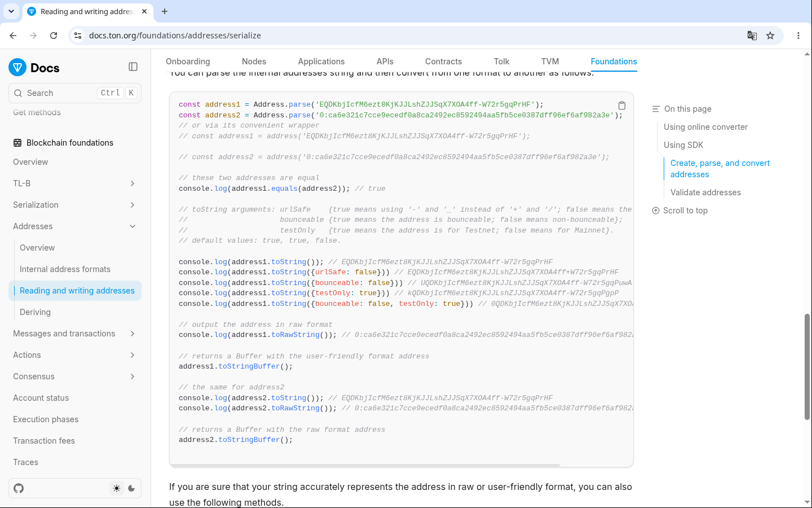Collapse the Addresses section
The image size is (812, 508).
pos(133,226)
